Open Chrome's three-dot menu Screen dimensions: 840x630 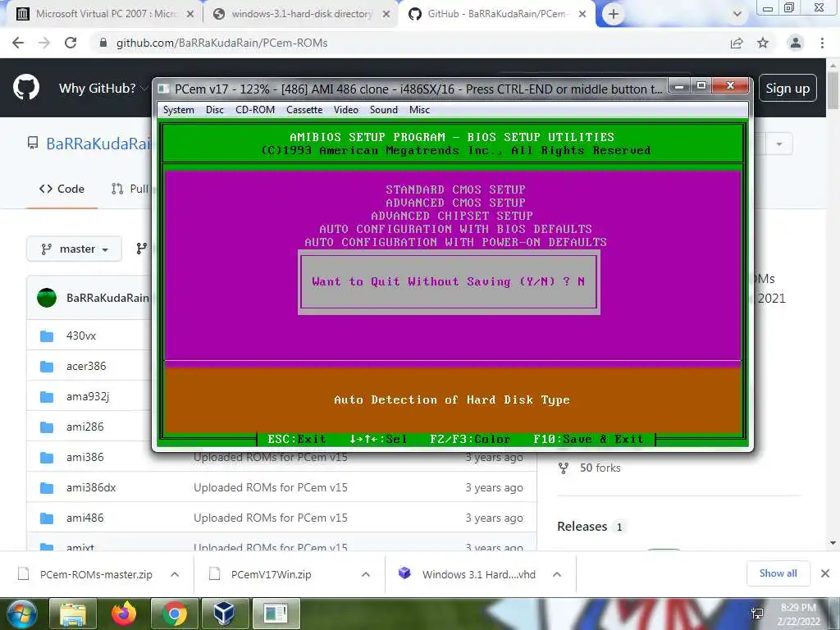[822, 43]
